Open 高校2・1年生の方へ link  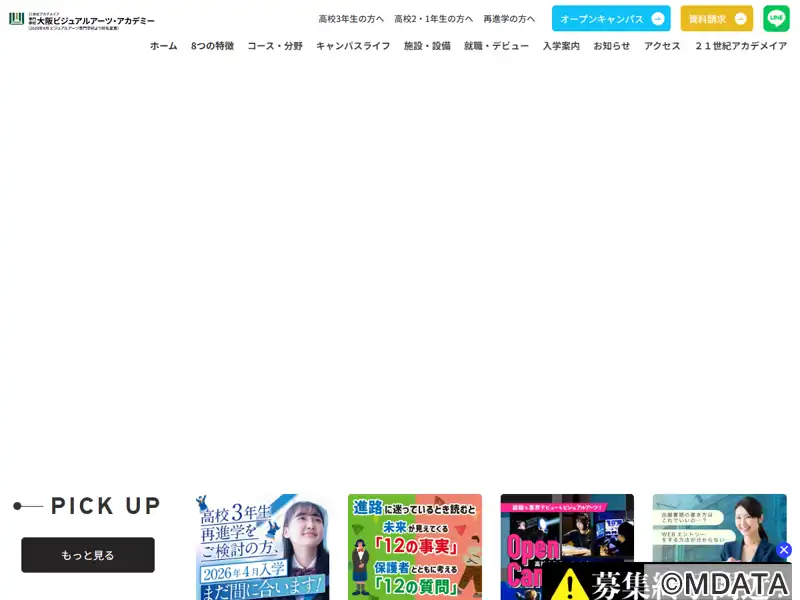433,19
